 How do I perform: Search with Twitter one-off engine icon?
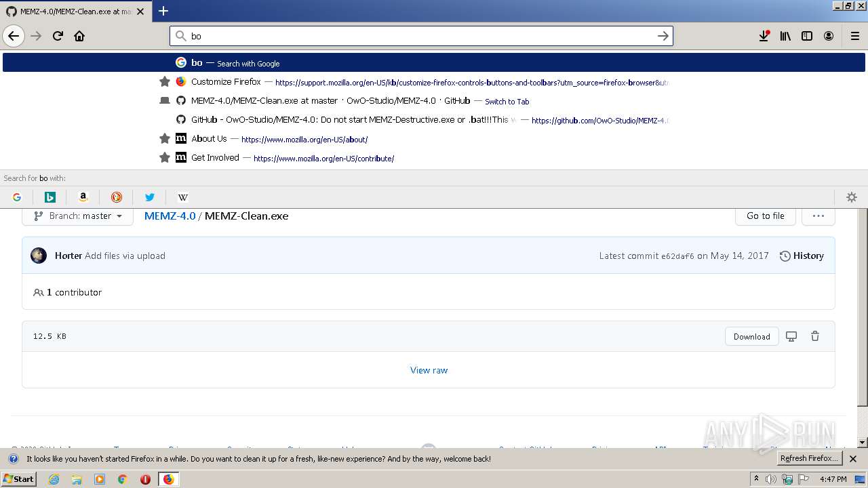(x=150, y=197)
